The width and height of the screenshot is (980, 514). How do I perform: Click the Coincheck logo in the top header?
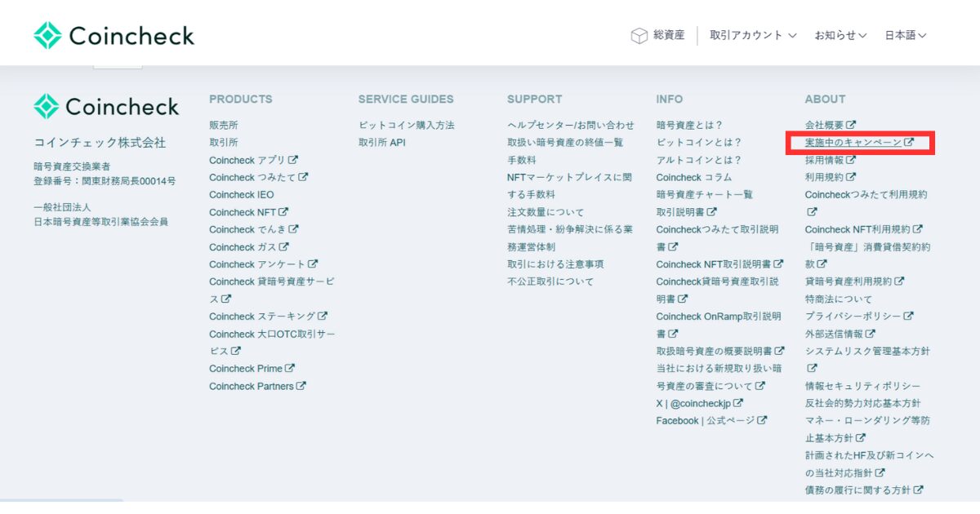pos(114,36)
